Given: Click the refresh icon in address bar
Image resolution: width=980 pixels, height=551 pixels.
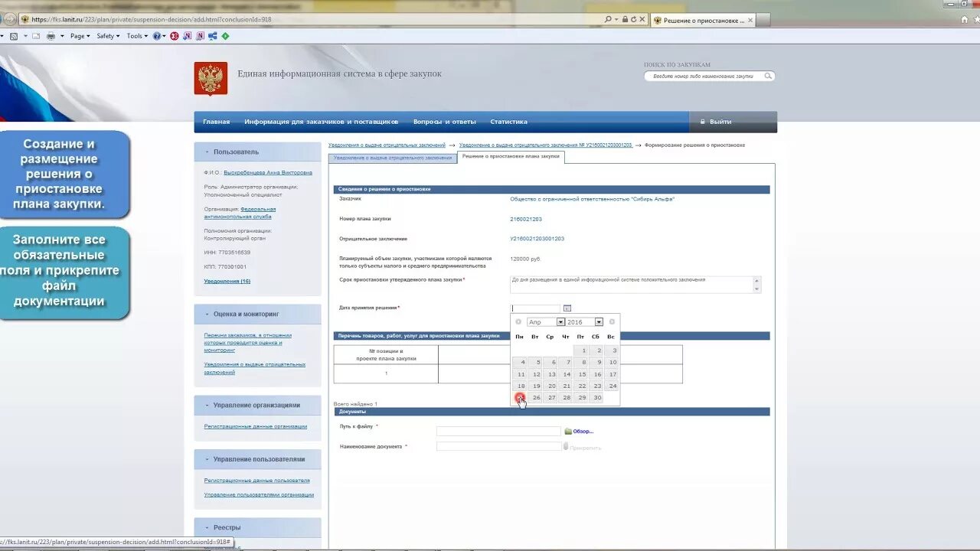Looking at the screenshot, I should 633,19.
